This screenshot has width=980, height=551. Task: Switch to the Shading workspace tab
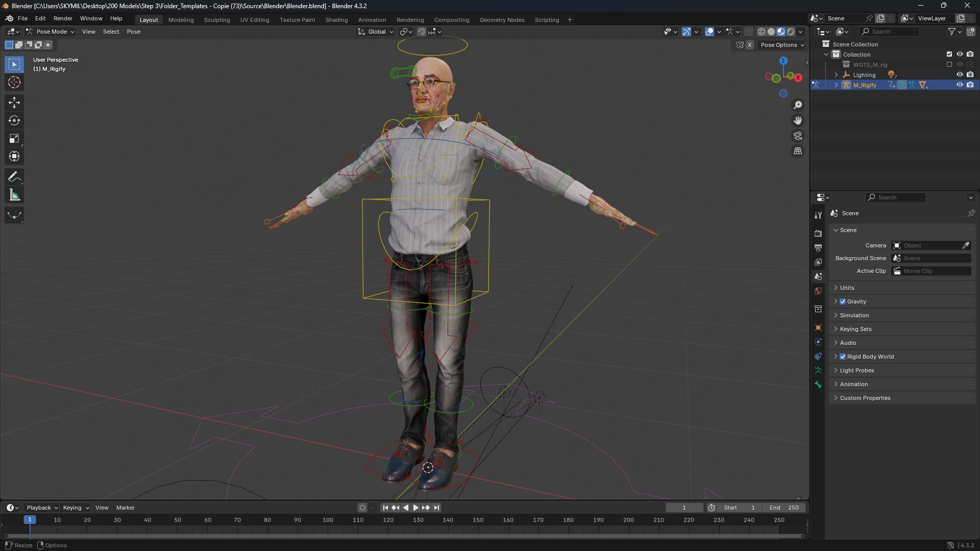coord(336,20)
